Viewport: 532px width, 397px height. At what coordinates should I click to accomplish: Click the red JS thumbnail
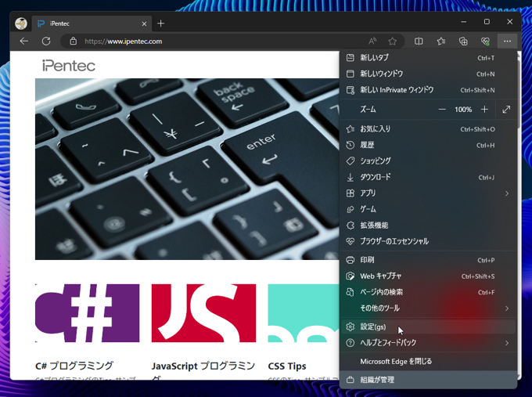203,313
